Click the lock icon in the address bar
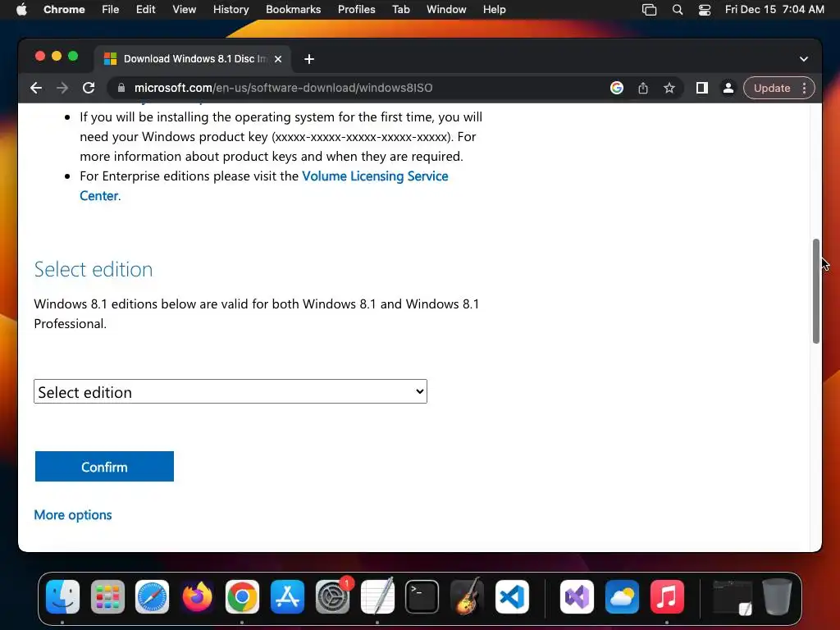This screenshot has width=840, height=630. click(x=121, y=88)
